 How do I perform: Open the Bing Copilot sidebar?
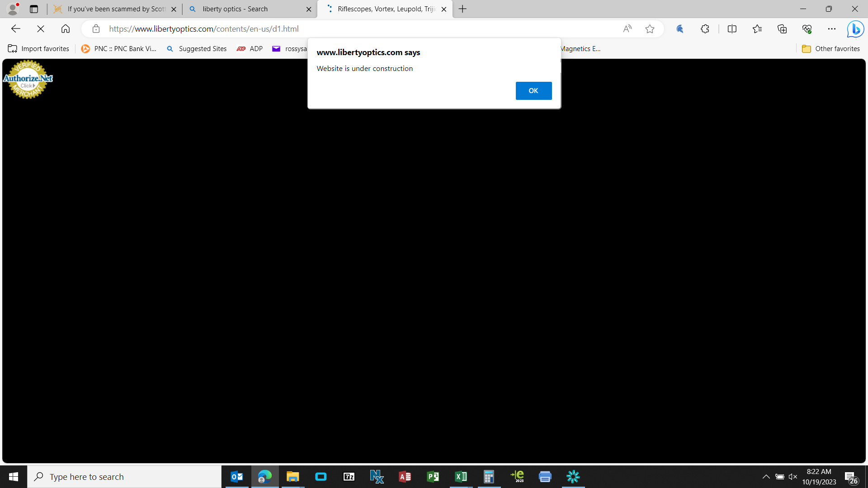point(855,29)
